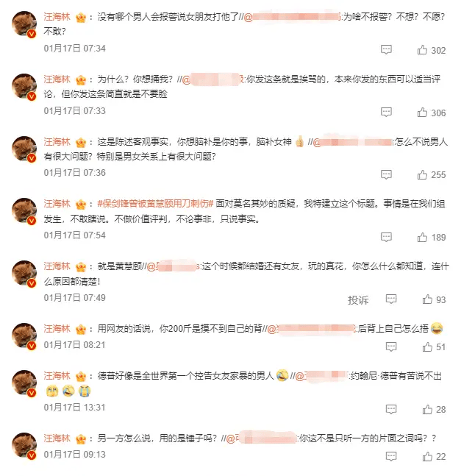
Task: Click the avatar beside the 08:21 comment
Action: pos(24,335)
